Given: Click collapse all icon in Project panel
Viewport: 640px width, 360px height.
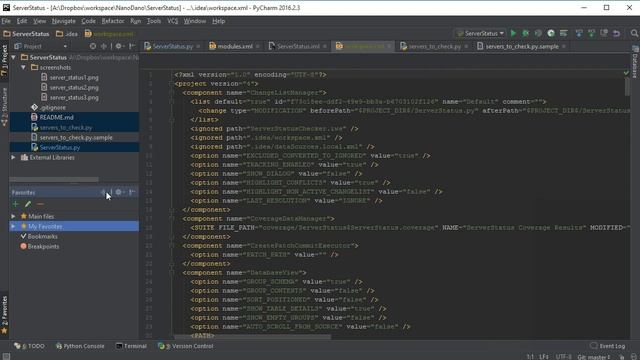Looking at the screenshot, I should pyautogui.click(x=104, y=47).
